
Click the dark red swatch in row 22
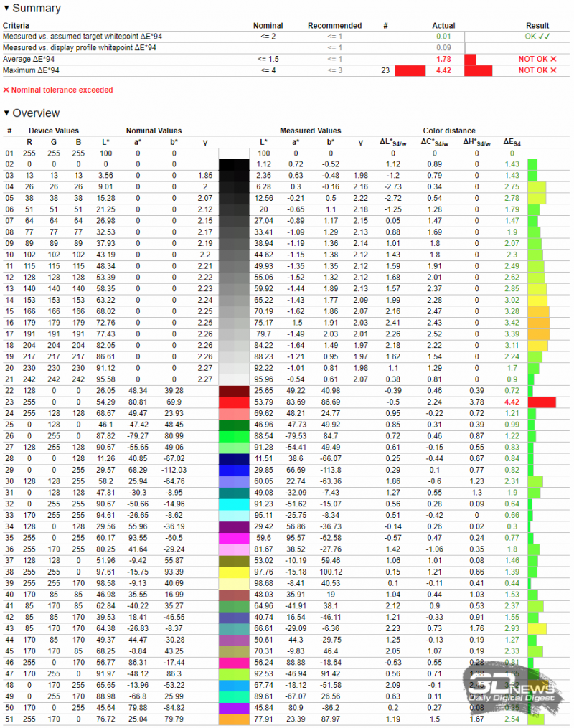click(234, 391)
